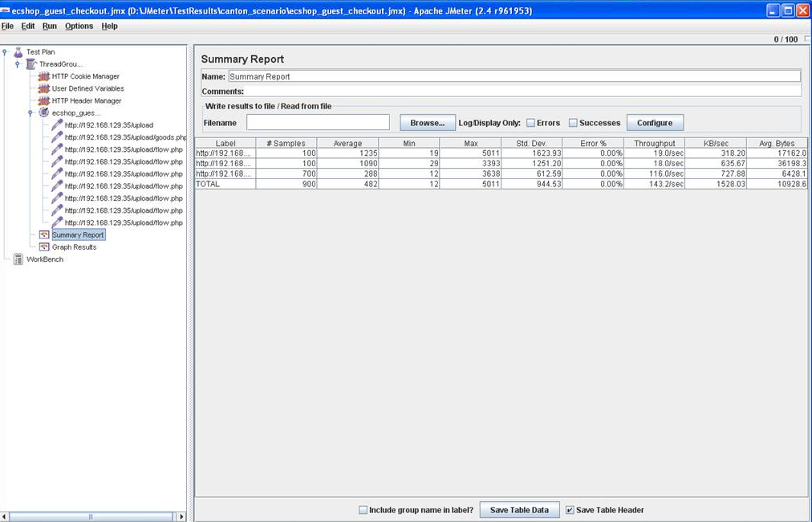Click the Max column header
This screenshot has width=812, height=522.
coord(471,143)
